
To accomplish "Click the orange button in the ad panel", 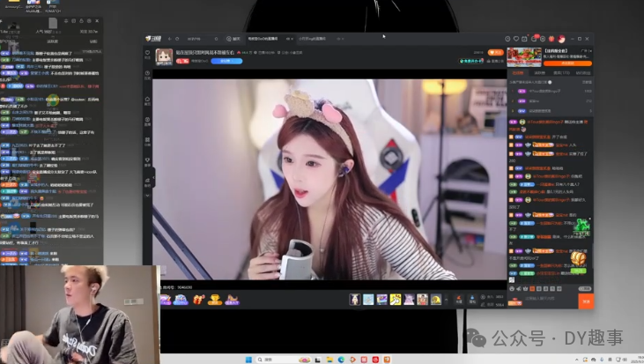I will tap(567, 63).
